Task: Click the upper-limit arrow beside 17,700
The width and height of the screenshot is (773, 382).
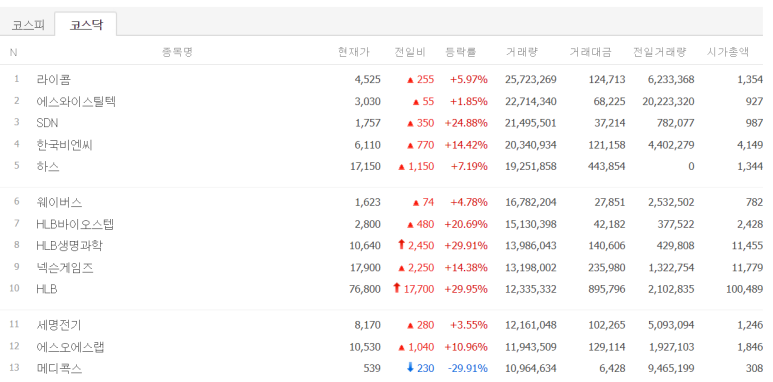Action: pyautogui.click(x=397, y=288)
